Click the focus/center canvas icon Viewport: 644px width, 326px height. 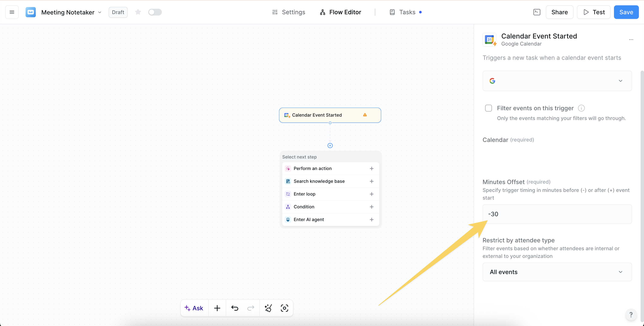(x=285, y=308)
